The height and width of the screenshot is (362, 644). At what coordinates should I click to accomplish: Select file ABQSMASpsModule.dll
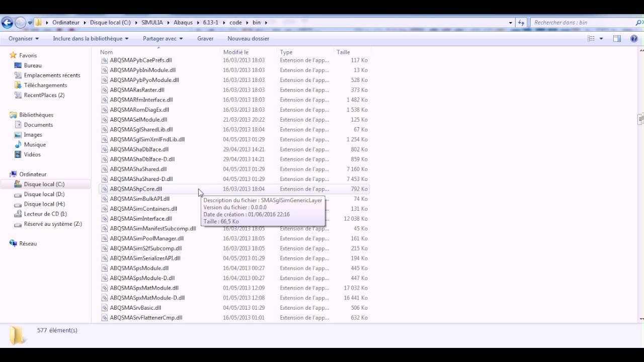tap(139, 268)
